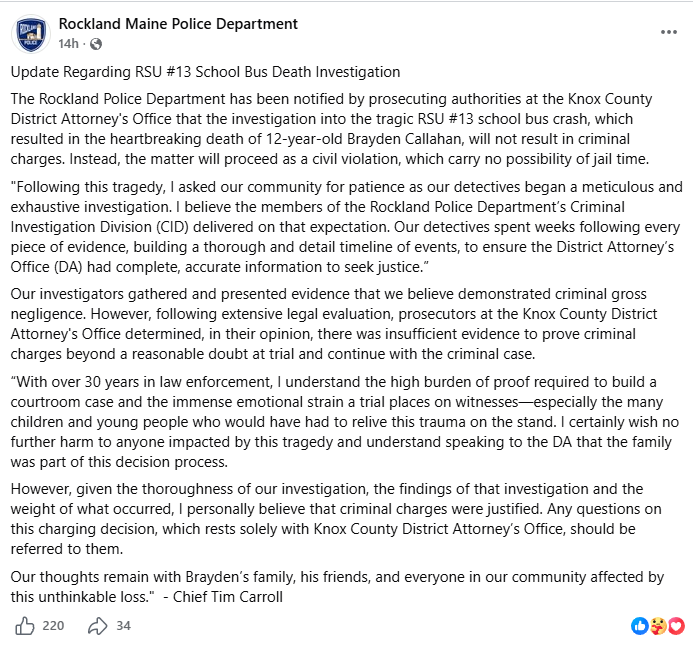Viewport: 693px width, 645px height.
Task: Click the closing paragraph 'Our thoughts remain'
Action: click(337, 587)
